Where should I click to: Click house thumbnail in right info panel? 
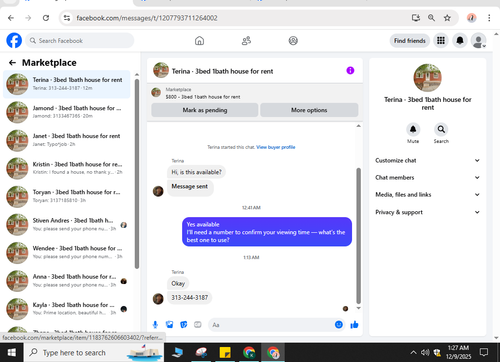click(x=427, y=78)
